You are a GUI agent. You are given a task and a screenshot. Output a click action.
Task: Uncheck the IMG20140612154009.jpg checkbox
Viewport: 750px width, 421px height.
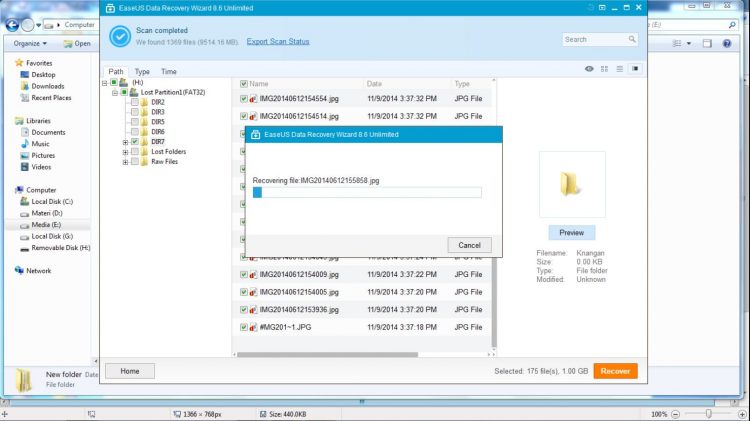point(243,275)
